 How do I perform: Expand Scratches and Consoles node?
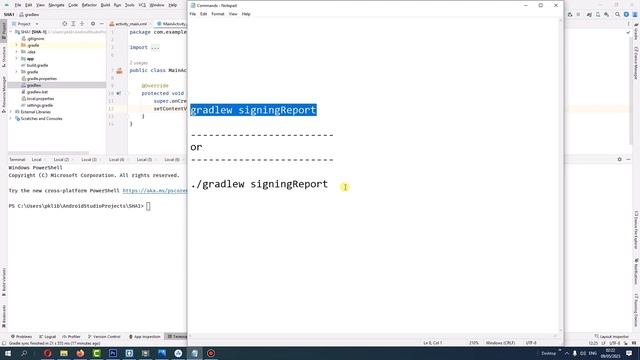11,118
